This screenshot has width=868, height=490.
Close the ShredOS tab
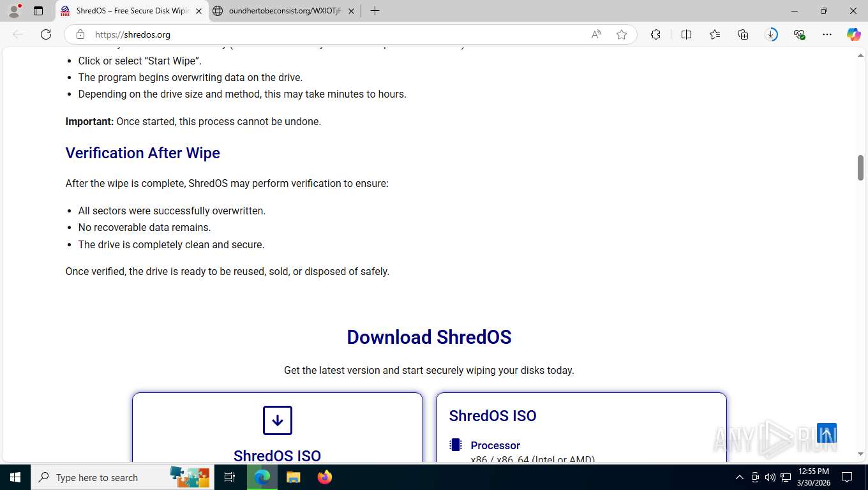(198, 11)
